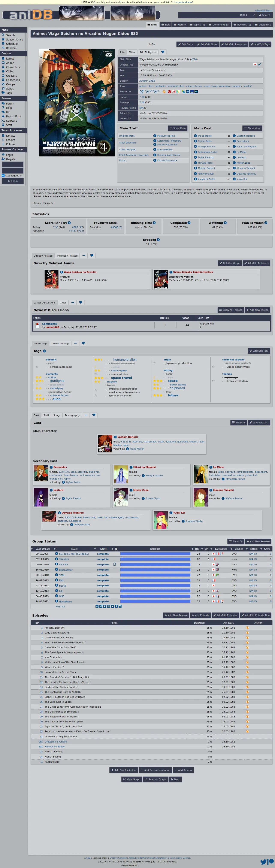This screenshot has height=868, width=275.
Task: Click the help icon next to Running Time
Action: [x=154, y=223]
